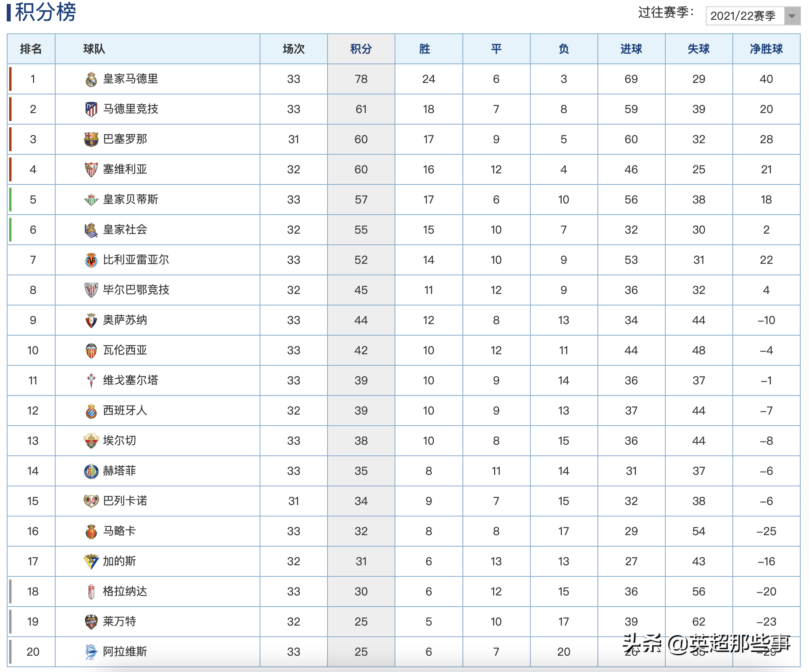
Task: Click the 积分榜 section title
Action: coord(45,12)
